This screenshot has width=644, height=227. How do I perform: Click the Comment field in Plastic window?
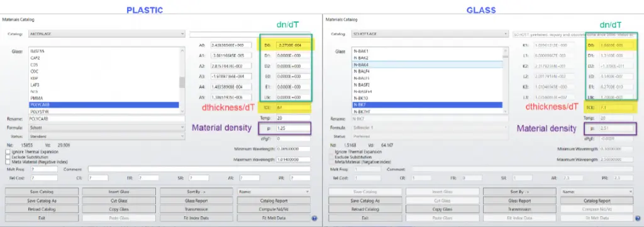click(199, 169)
